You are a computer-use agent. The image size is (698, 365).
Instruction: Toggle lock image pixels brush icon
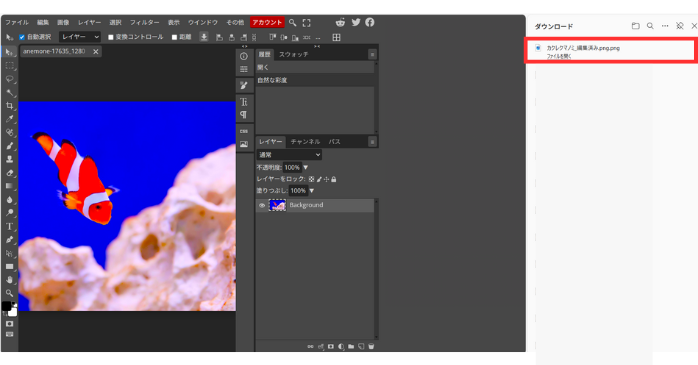319,179
